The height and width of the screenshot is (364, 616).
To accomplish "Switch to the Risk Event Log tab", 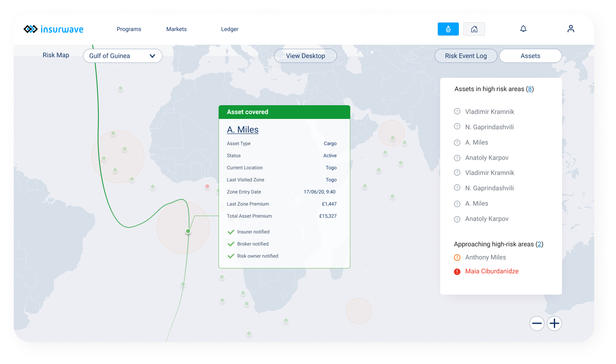I will click(x=466, y=56).
